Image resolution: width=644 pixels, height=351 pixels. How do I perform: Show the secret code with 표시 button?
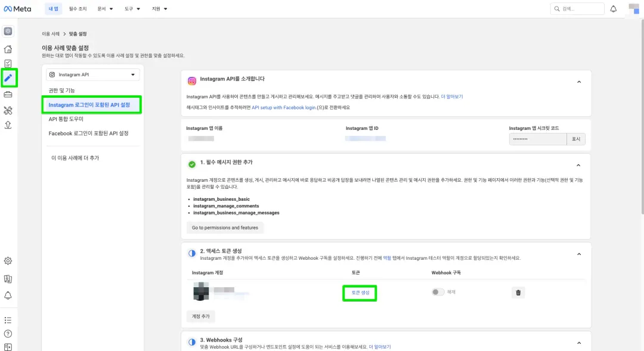[x=576, y=139]
